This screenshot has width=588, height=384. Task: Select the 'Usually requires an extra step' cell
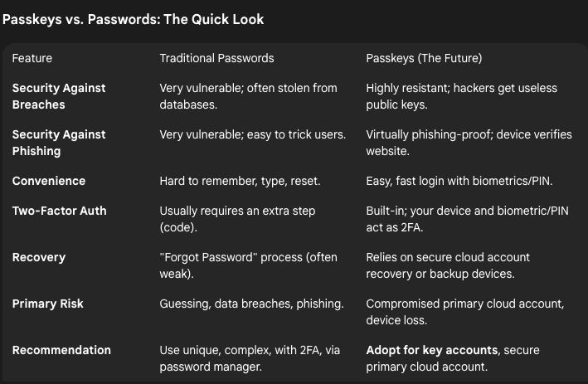(x=237, y=211)
